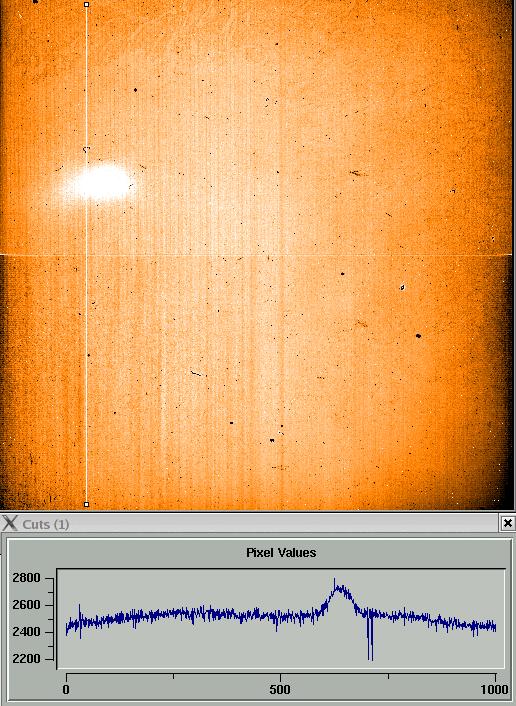Viewport: 516px width, 706px height.
Task: Click the 1000 label on the x-axis
Action: 493,689
